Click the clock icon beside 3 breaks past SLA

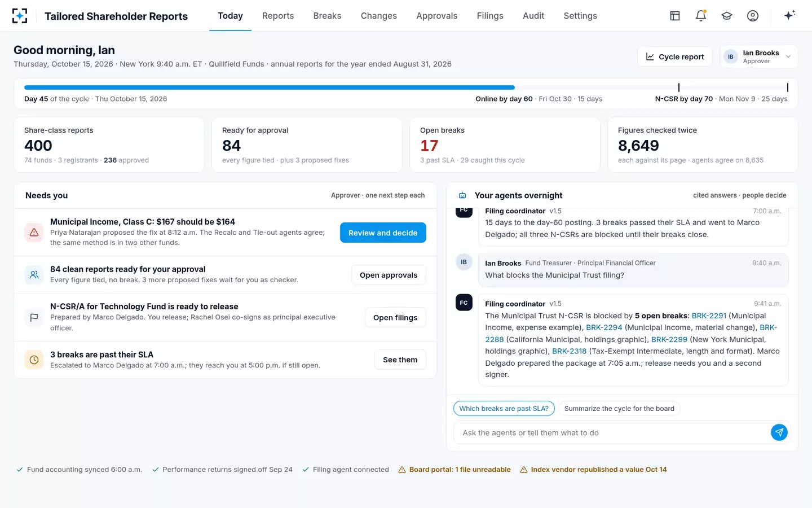coord(34,360)
